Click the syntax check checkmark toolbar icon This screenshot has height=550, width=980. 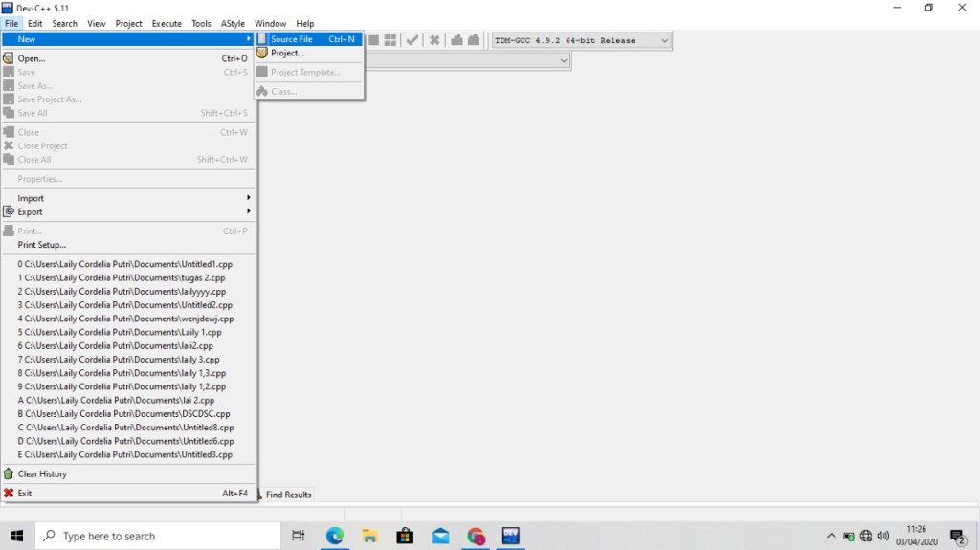pyautogui.click(x=412, y=40)
